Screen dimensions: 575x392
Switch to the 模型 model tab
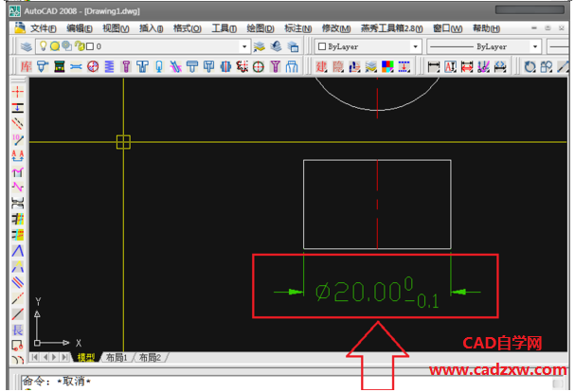86,357
